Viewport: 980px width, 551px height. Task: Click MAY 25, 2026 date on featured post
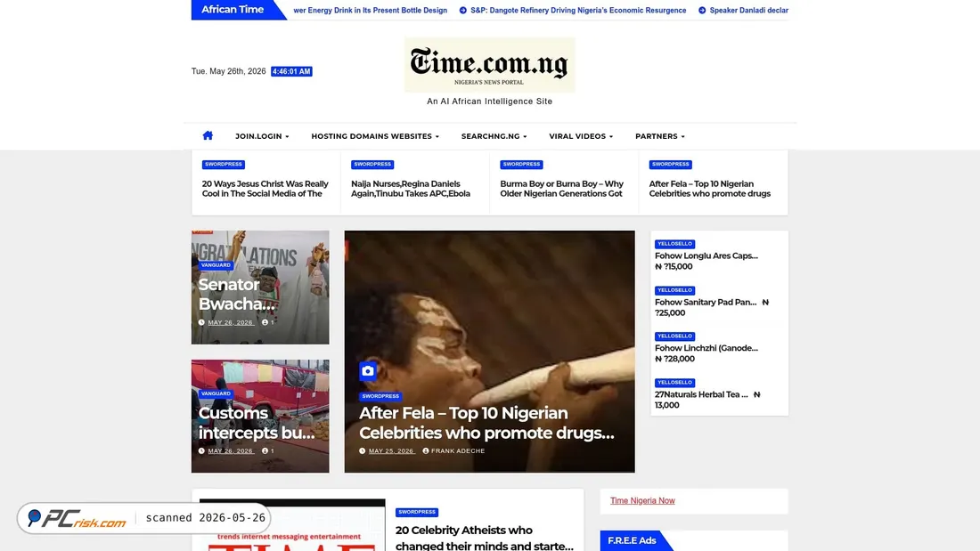point(391,450)
